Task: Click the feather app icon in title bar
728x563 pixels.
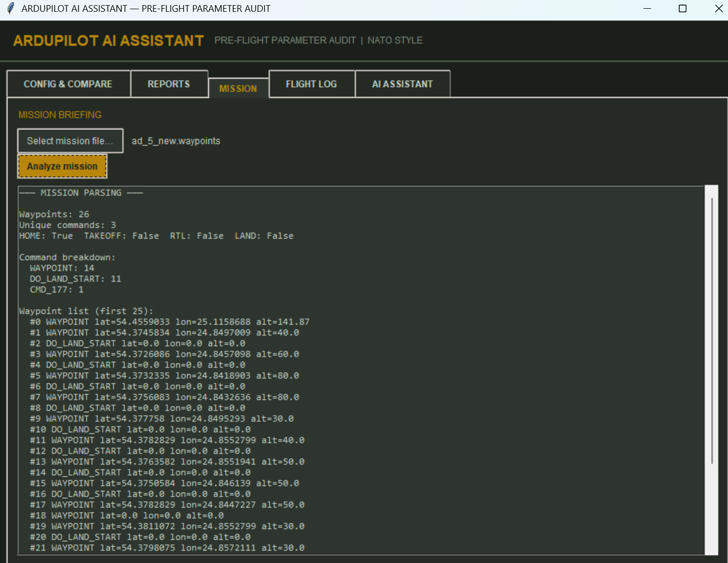Action: pos(10,9)
